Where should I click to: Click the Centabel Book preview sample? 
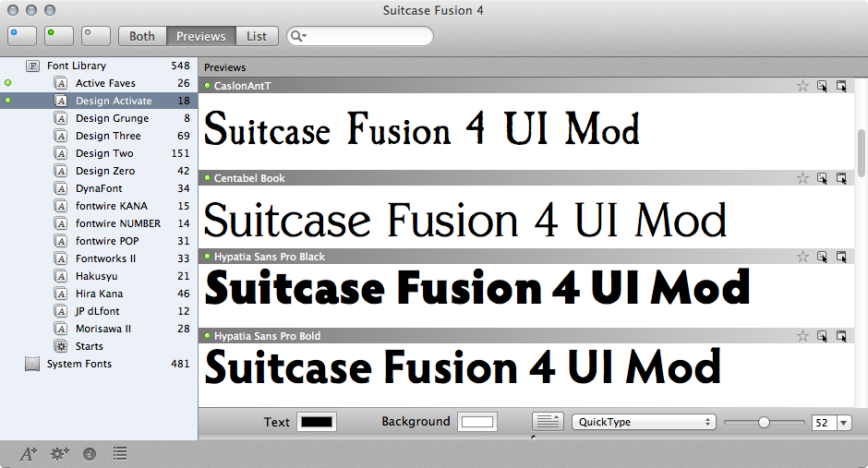tap(465, 220)
